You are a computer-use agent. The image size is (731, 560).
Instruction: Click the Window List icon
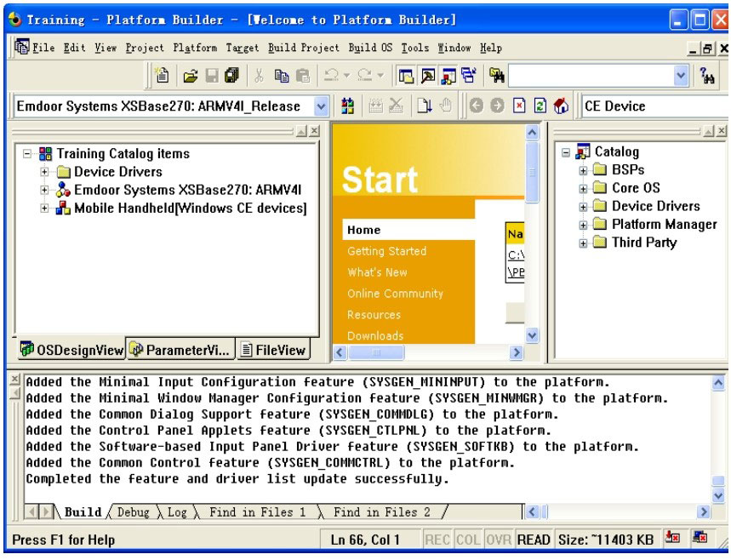tap(469, 76)
